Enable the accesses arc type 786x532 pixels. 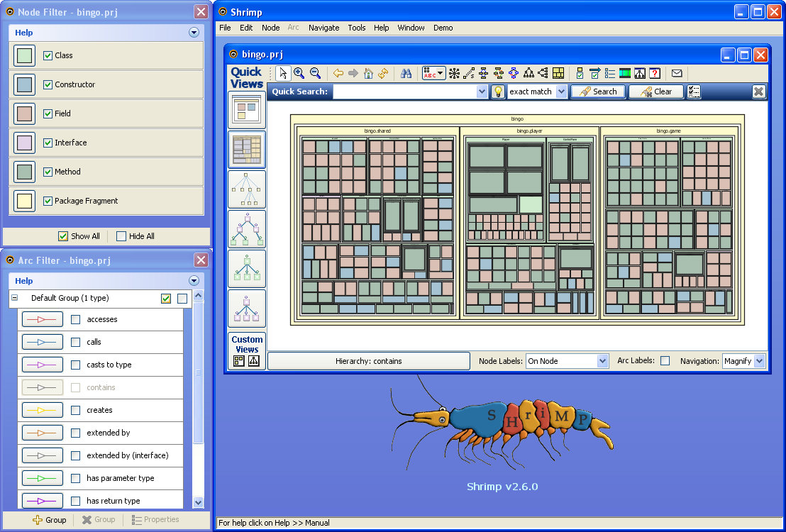(76, 319)
